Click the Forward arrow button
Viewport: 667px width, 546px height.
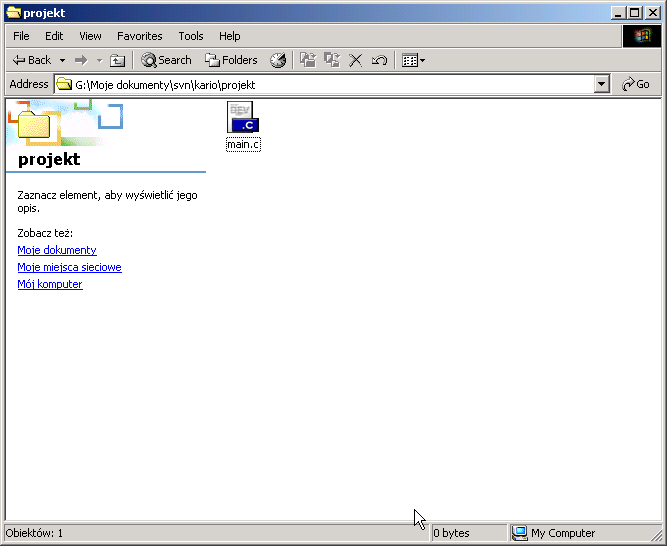(x=81, y=60)
